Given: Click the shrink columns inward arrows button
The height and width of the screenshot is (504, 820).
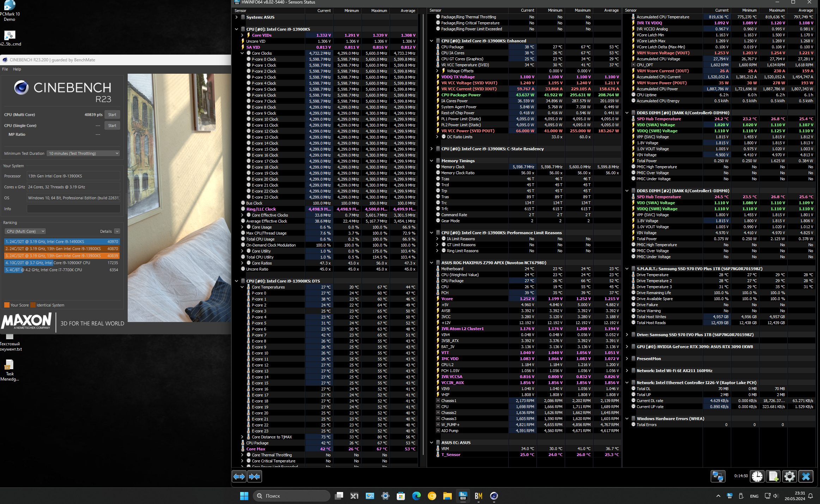Looking at the screenshot, I should 254,476.
